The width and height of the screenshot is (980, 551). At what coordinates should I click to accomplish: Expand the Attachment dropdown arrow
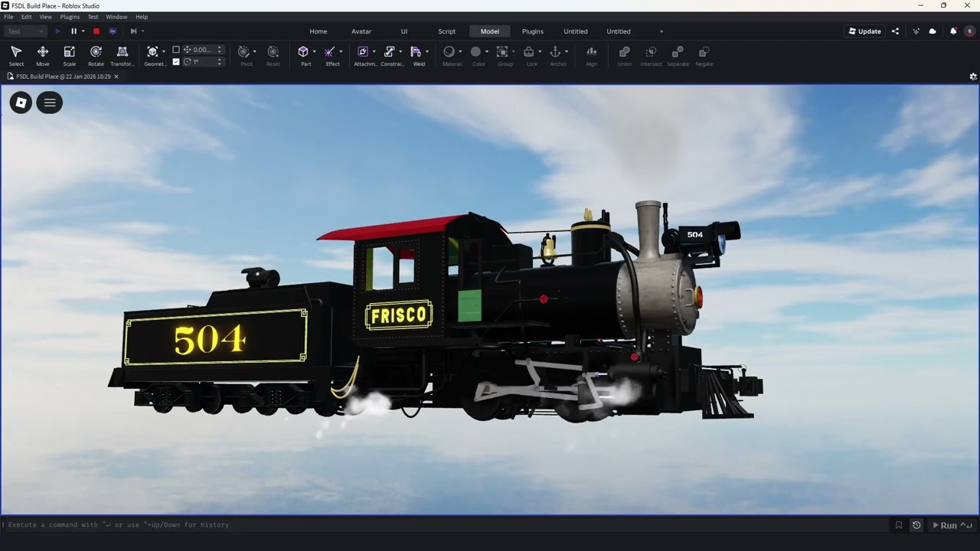point(374,52)
